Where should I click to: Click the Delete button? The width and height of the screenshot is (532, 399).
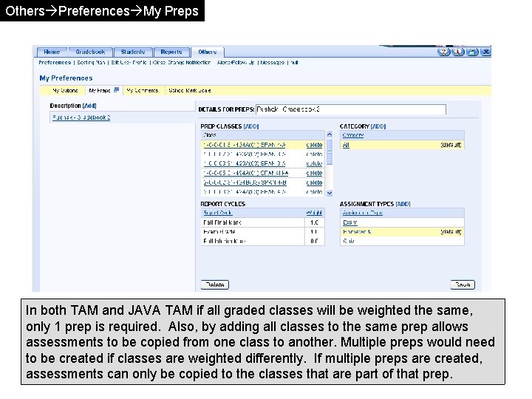(x=215, y=284)
